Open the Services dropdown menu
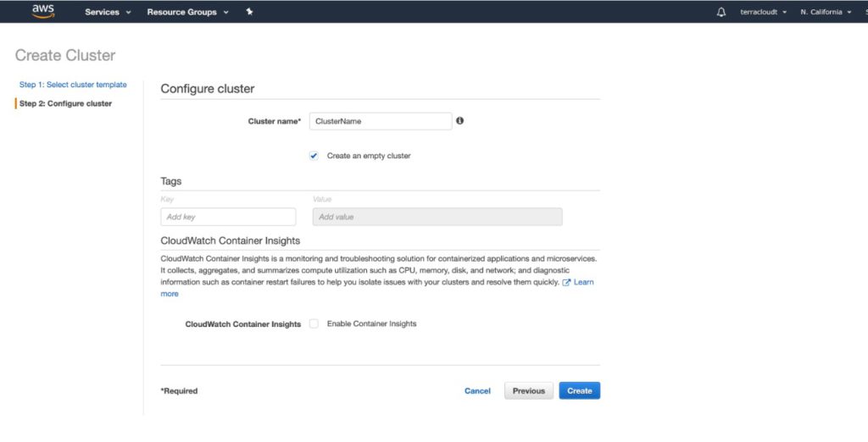This screenshot has height=442, width=868. [x=108, y=12]
